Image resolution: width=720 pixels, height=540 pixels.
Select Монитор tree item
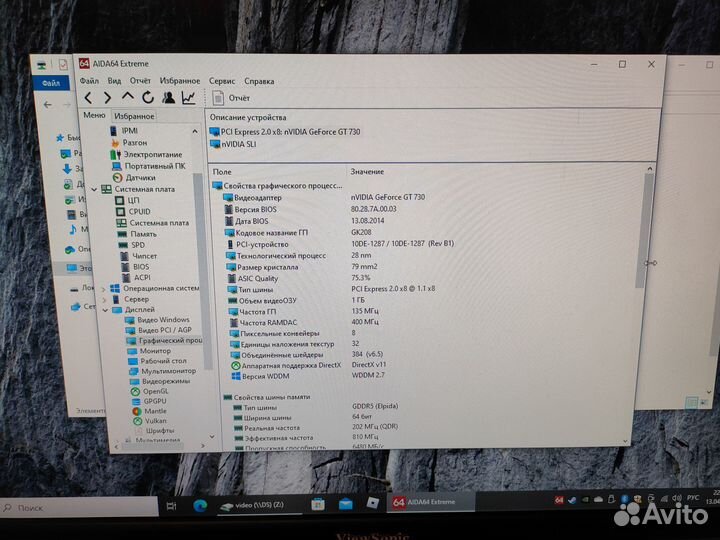149,351
